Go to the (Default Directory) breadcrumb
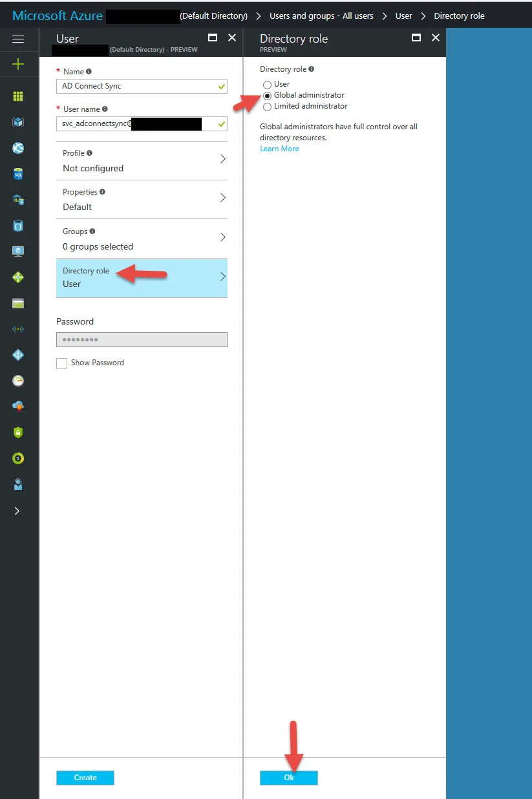This screenshot has width=532, height=799. click(213, 16)
